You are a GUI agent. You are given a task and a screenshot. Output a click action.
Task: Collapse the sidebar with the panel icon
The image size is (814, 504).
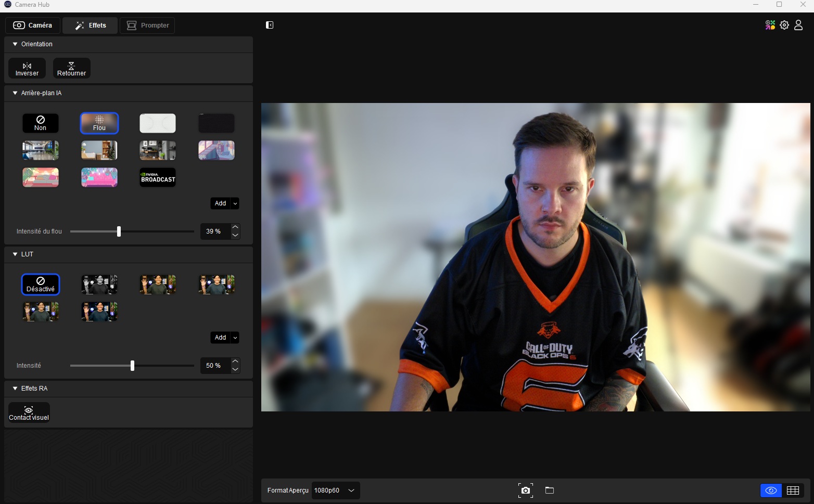270,25
